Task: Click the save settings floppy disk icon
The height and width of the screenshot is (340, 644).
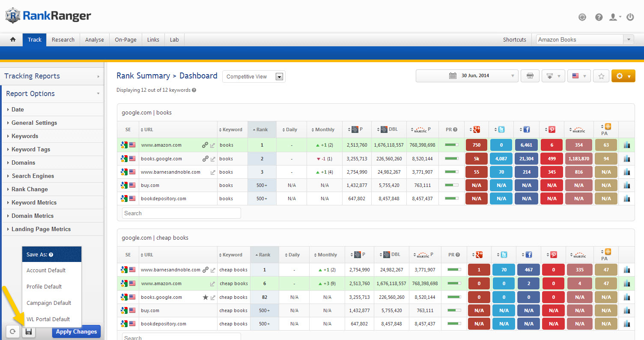Action: 29,331
